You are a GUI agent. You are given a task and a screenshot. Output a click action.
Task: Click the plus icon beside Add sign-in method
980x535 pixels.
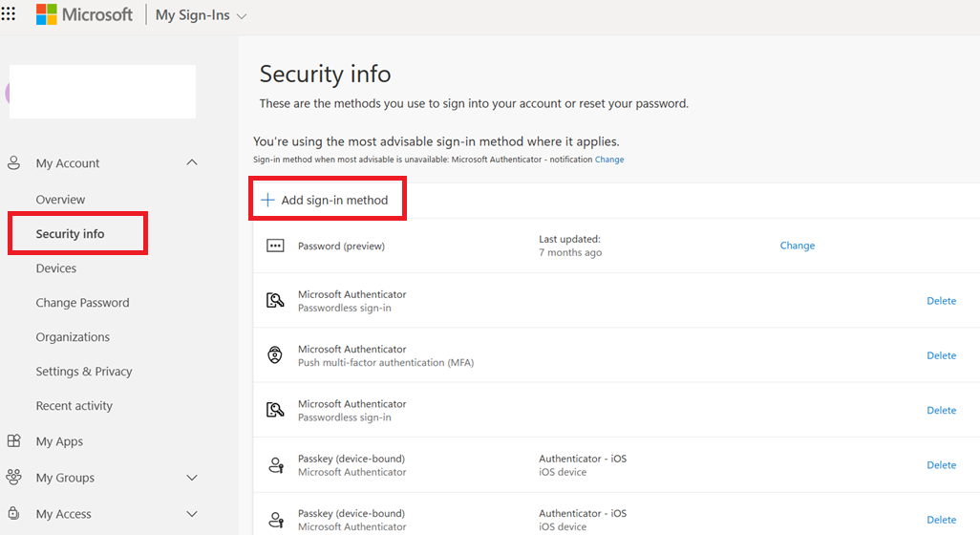pyautogui.click(x=267, y=201)
